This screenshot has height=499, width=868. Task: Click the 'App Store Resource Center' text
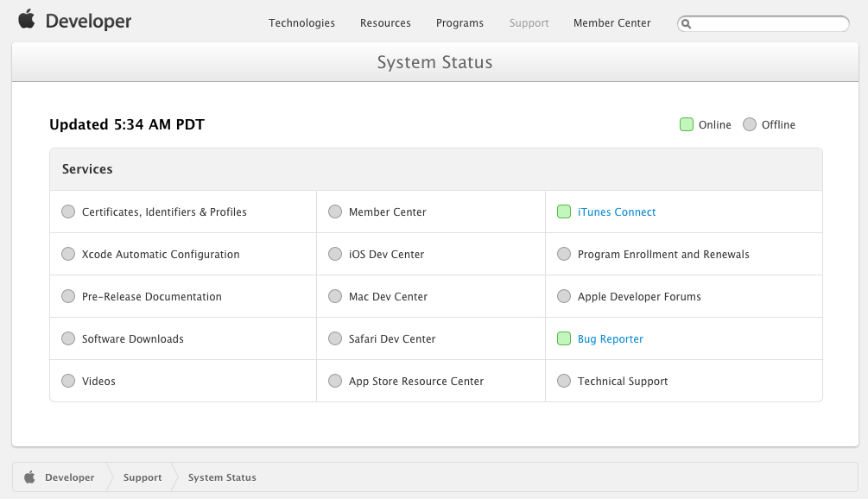tap(416, 382)
